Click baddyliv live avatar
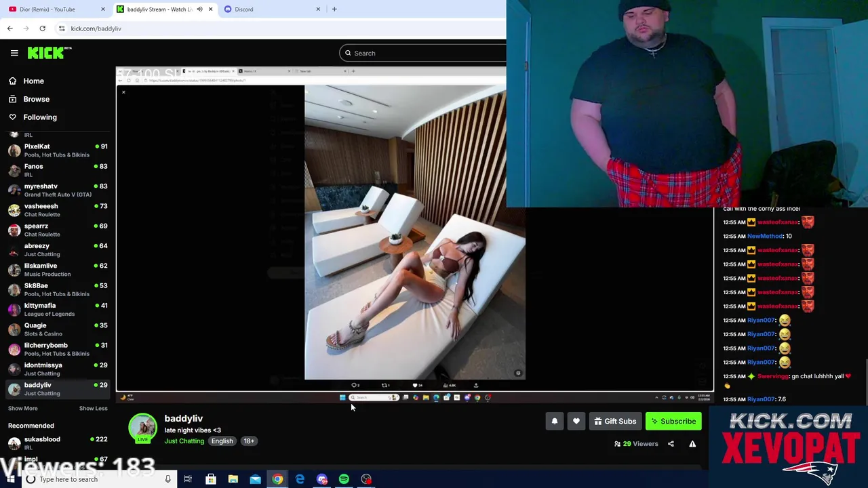868x488 pixels. click(x=142, y=428)
